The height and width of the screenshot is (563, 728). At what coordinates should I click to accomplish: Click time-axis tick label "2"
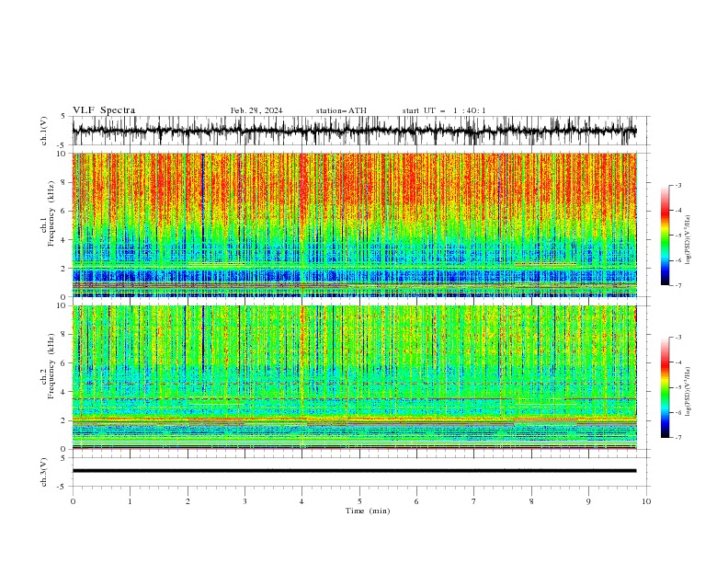[x=188, y=501]
